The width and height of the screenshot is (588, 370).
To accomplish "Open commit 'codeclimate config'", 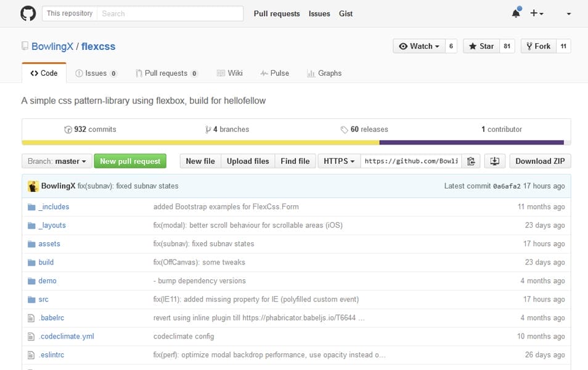I will 184,337.
